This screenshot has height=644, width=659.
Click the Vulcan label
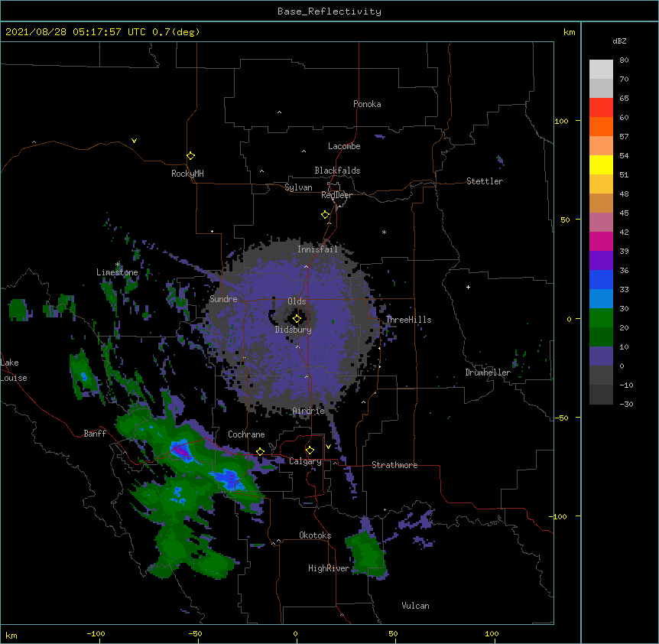415,606
